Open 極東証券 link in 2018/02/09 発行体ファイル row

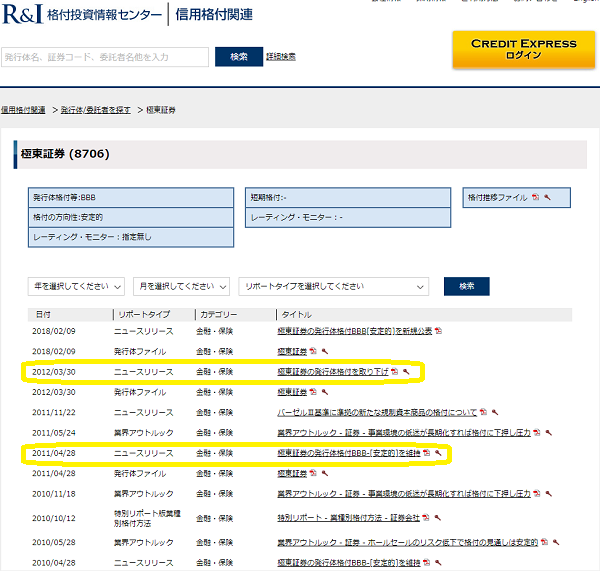point(292,351)
